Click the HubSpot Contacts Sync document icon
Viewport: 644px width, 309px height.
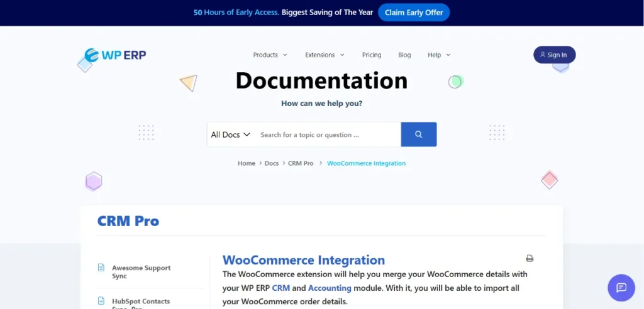click(101, 301)
